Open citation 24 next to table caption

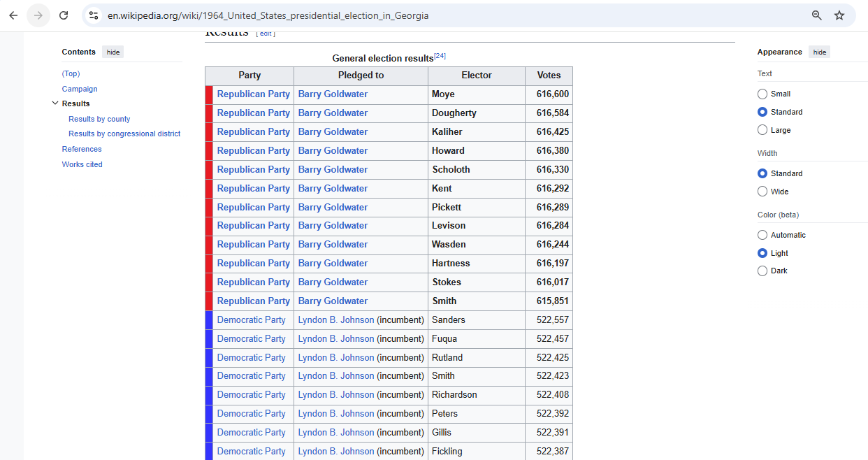[x=440, y=56]
